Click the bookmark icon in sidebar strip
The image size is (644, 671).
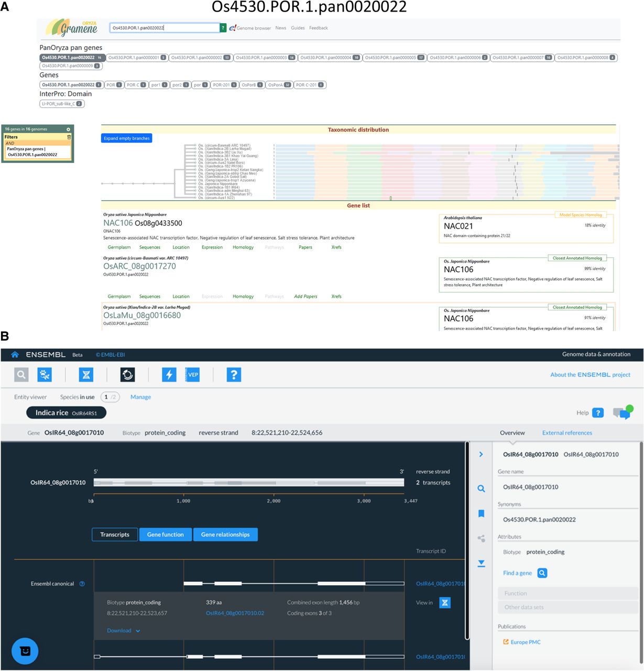tap(481, 514)
